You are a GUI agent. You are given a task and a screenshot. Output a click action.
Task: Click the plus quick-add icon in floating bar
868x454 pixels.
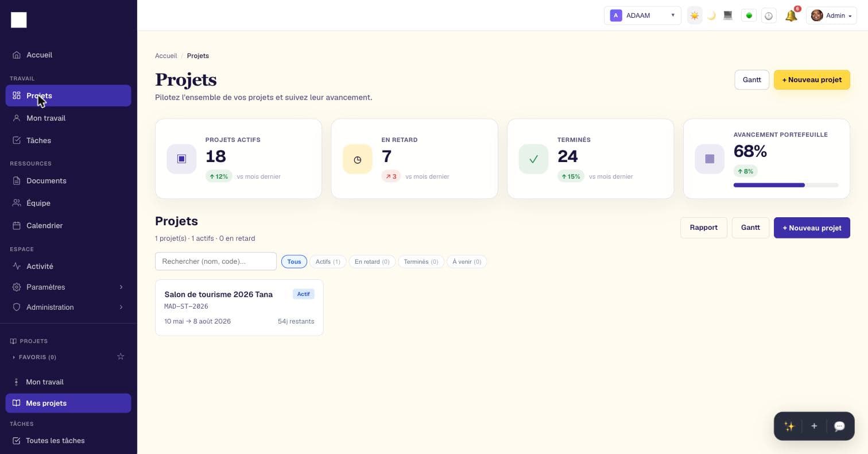[814, 426]
